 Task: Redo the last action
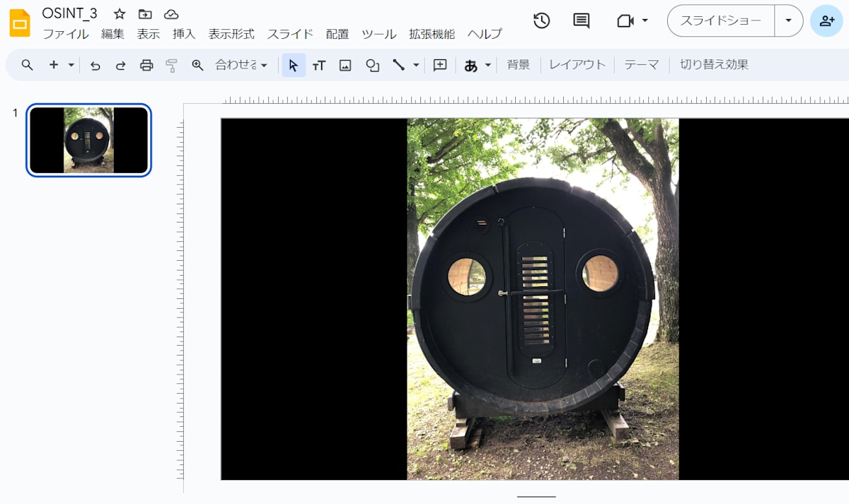pyautogui.click(x=121, y=65)
